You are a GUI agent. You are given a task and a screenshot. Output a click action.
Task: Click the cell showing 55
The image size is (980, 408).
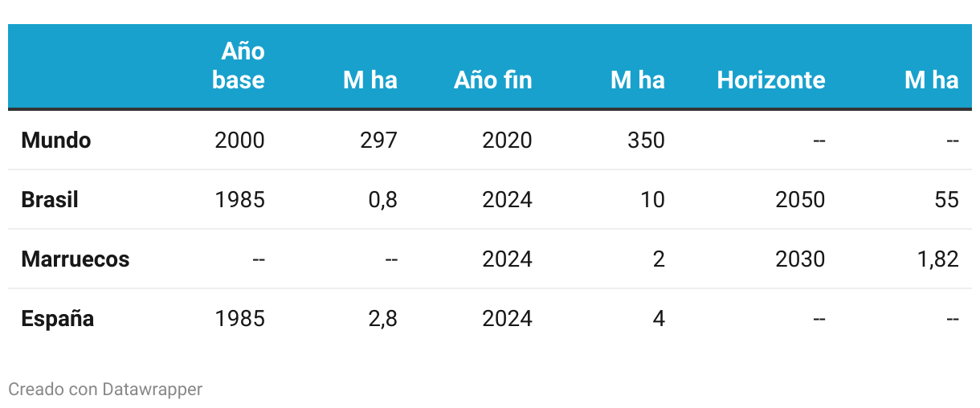tap(947, 200)
